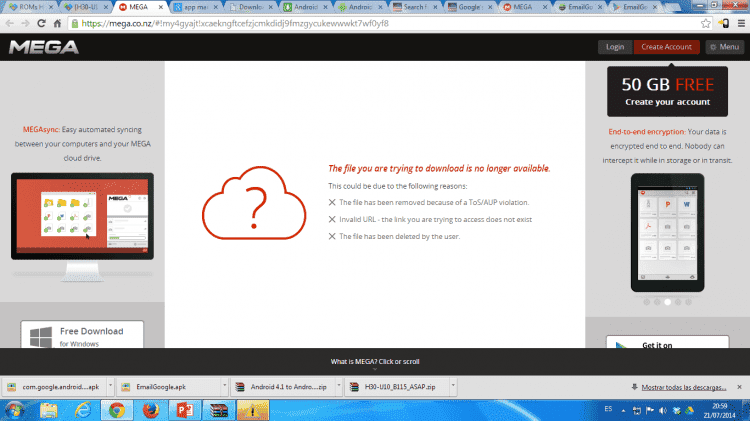
Task: Show hidden tray icons arrow
Action: click(x=623, y=410)
